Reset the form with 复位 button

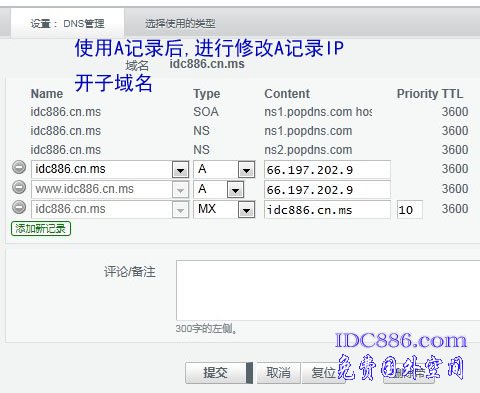click(x=323, y=373)
